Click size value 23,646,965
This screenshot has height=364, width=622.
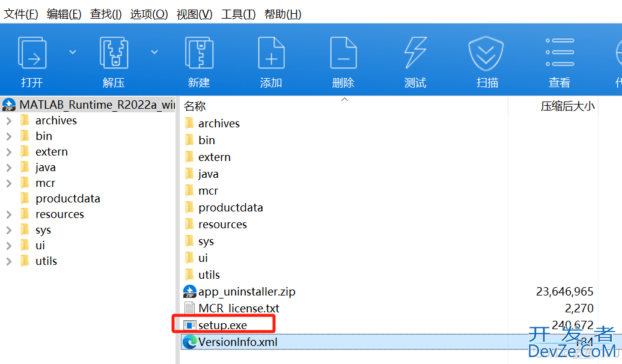(x=564, y=292)
